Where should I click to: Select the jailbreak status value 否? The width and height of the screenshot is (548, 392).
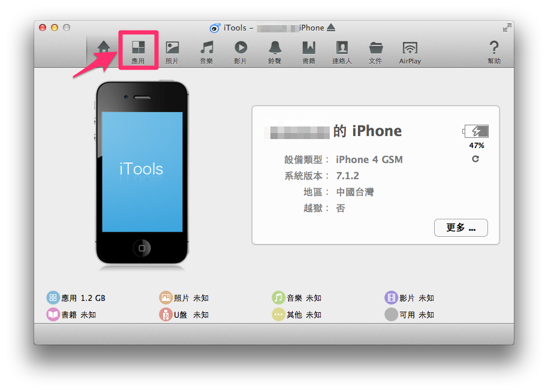[x=341, y=208]
